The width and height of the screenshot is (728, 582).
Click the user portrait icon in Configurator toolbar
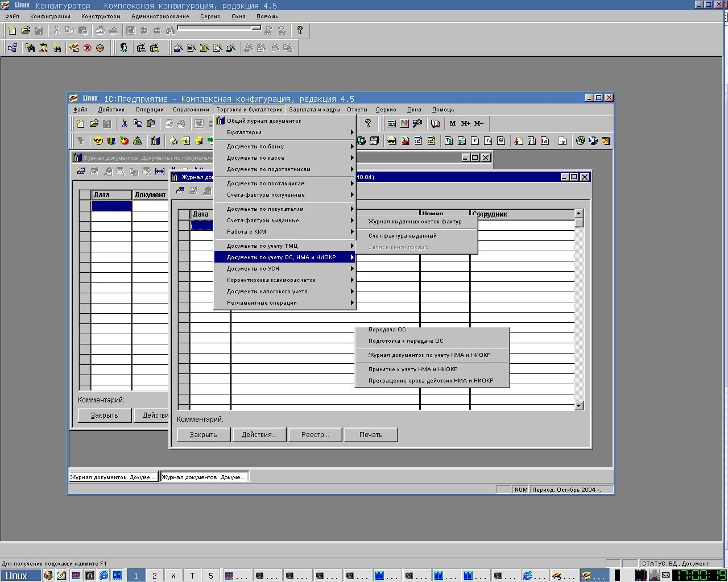(123, 48)
